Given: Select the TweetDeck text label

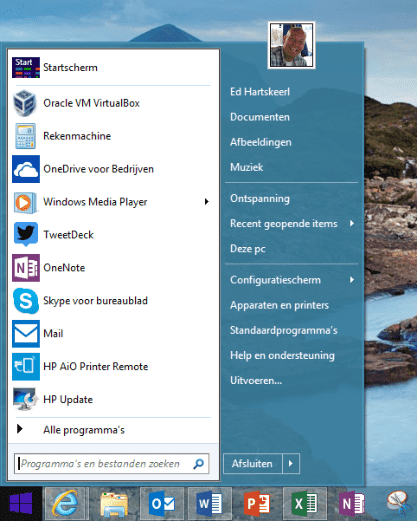Looking at the screenshot, I should (68, 235).
